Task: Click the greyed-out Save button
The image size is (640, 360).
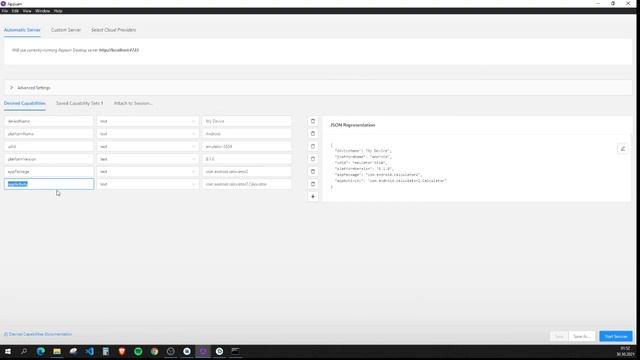Action: [x=559, y=336]
